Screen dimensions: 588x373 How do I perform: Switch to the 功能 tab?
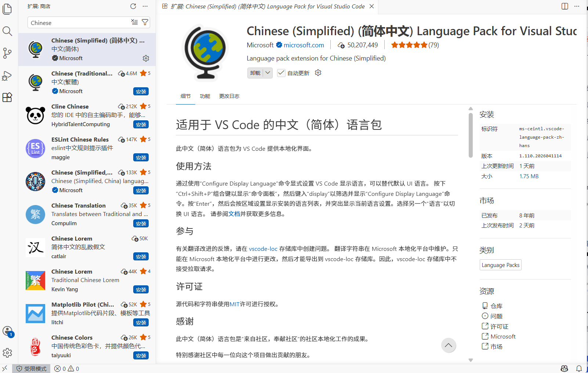click(x=205, y=96)
